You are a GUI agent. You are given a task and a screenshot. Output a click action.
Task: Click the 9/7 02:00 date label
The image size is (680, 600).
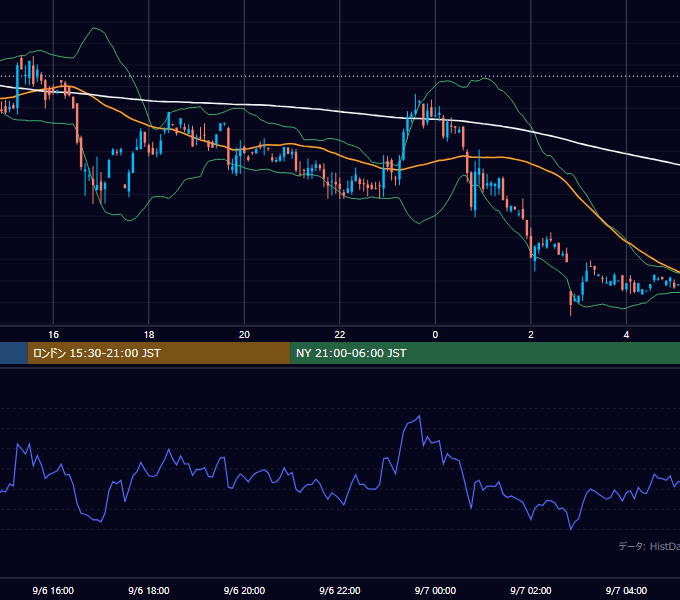(531, 590)
